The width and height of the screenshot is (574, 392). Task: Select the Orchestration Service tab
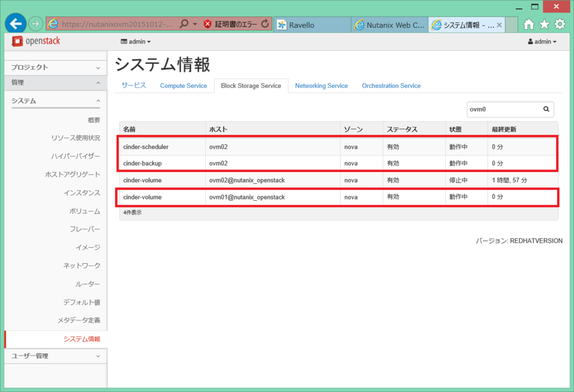pyautogui.click(x=391, y=86)
